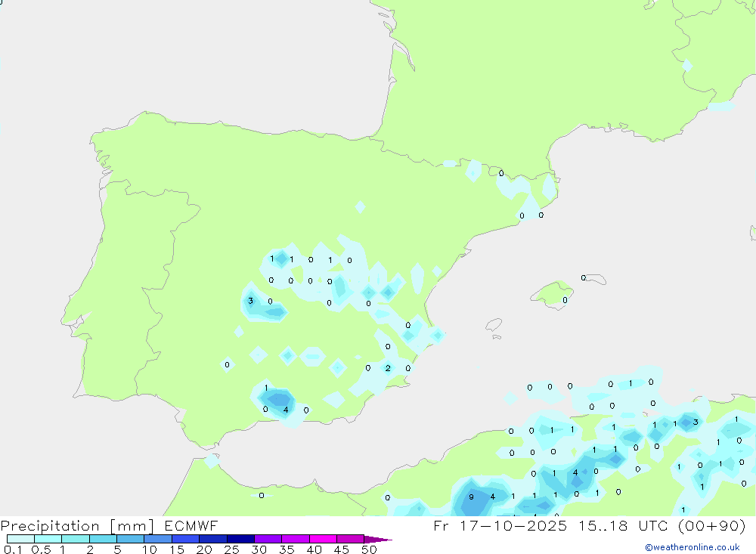
Task: Click the 0.1–0.5 mm palest legend swatch
Action: (x=20, y=539)
